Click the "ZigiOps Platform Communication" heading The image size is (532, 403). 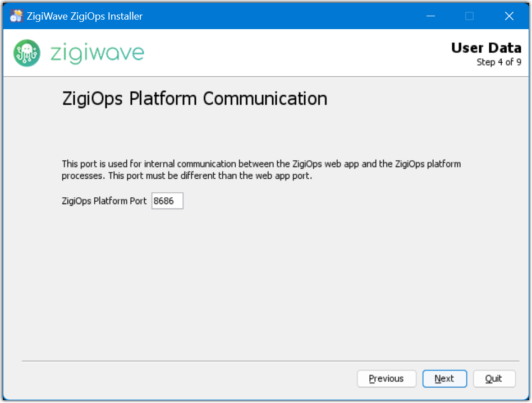tap(194, 99)
